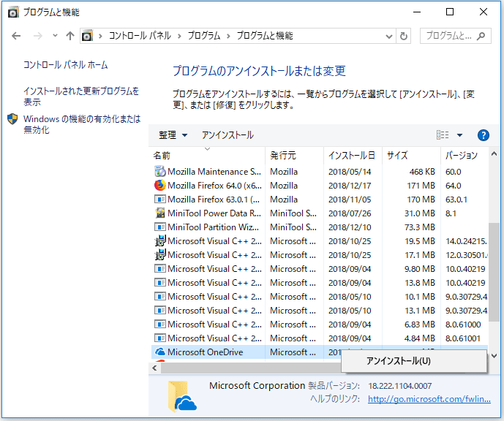Click the search magnifier icon
Screen dimensions: 504x421
tap(481, 36)
